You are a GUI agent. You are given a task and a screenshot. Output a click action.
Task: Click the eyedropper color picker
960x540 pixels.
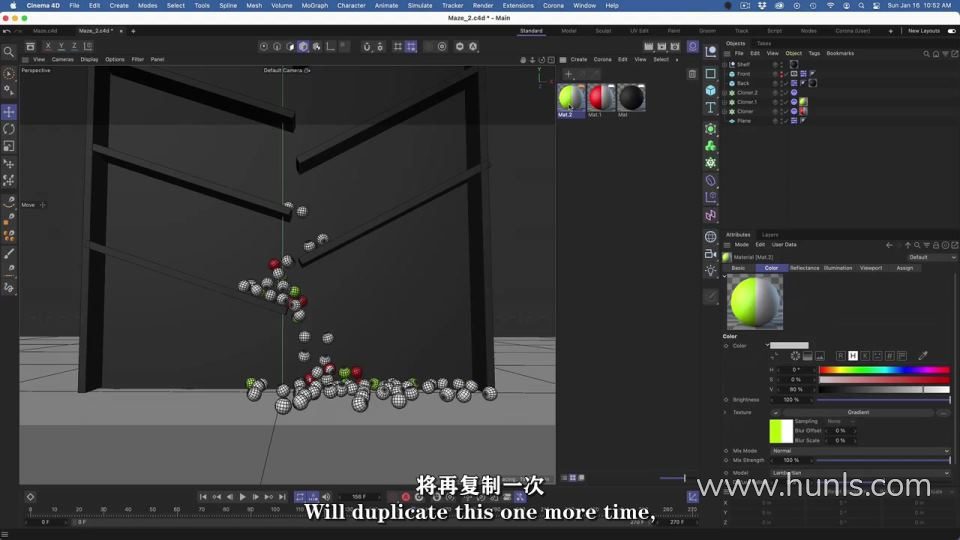pos(923,356)
